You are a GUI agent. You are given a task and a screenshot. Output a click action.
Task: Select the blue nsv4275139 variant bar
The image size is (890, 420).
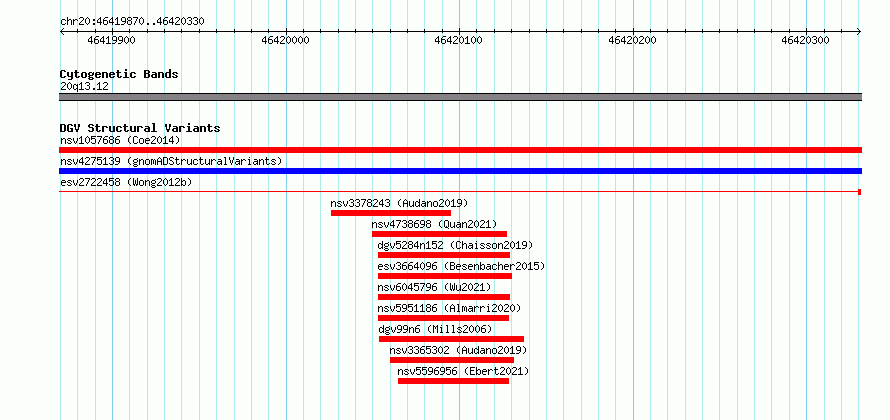(x=460, y=171)
